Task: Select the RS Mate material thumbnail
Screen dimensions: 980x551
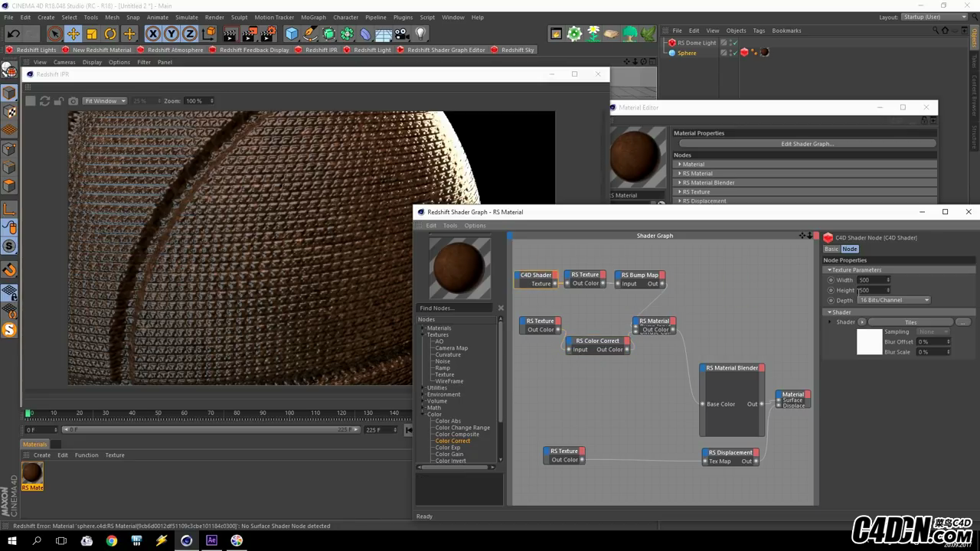Action: click(32, 476)
